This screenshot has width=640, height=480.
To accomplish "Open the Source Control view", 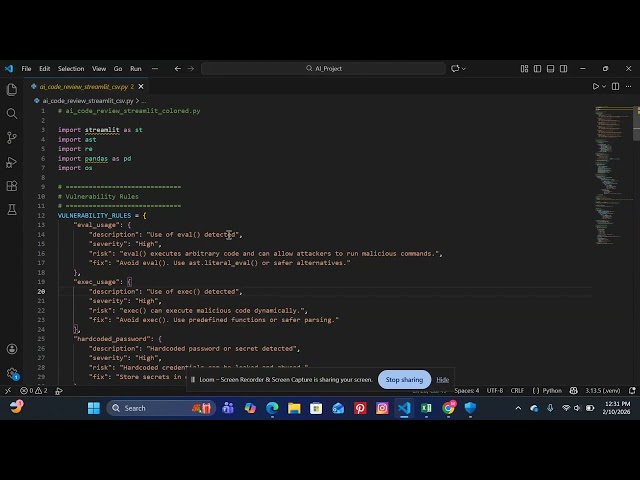I will point(12,138).
